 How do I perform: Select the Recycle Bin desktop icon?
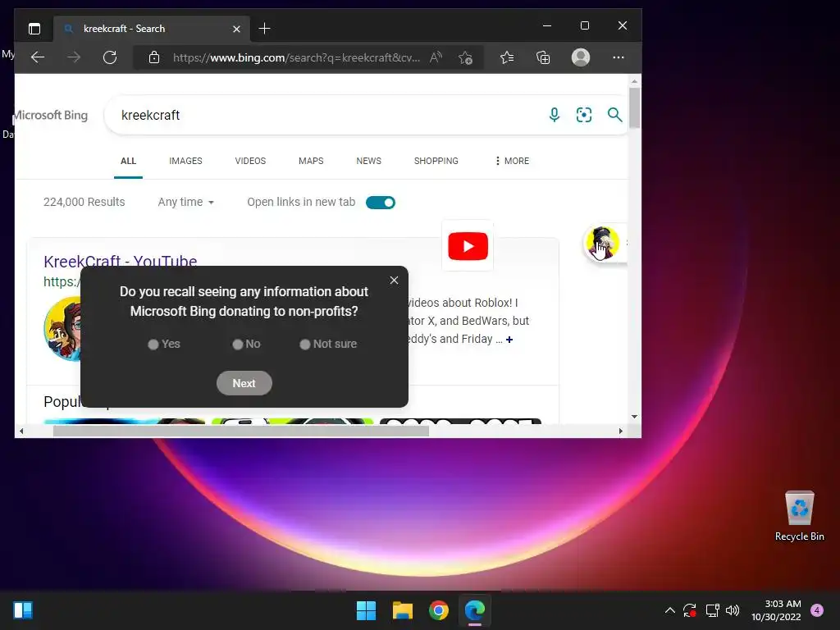click(799, 516)
